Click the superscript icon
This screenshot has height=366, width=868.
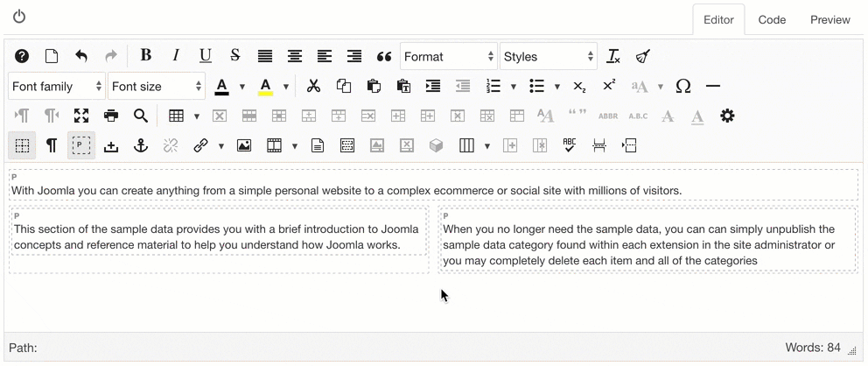pos(609,85)
